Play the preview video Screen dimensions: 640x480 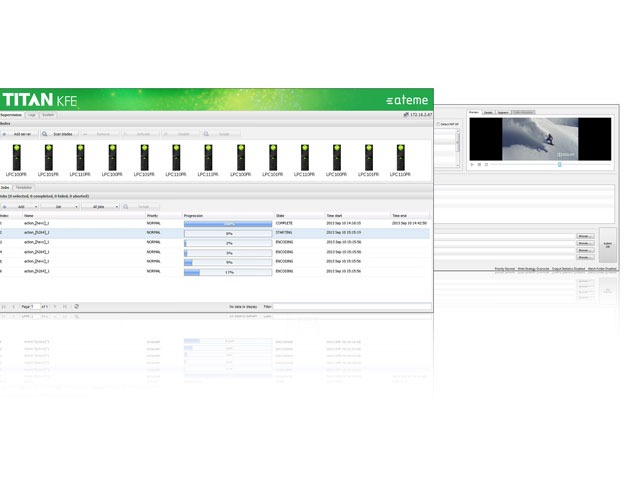pos(472,164)
